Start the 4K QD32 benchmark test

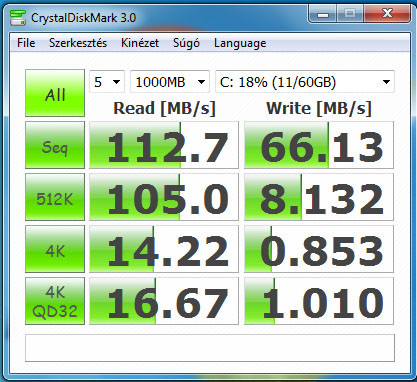(x=55, y=301)
